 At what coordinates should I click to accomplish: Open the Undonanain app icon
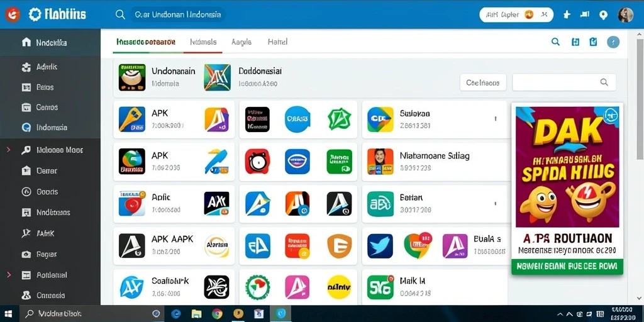[132, 77]
